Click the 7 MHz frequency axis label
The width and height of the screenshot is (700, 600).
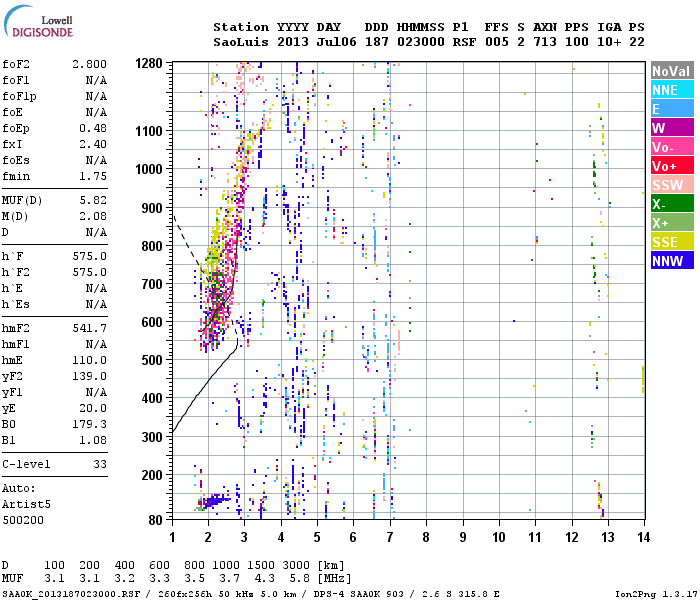pyautogui.click(x=390, y=537)
